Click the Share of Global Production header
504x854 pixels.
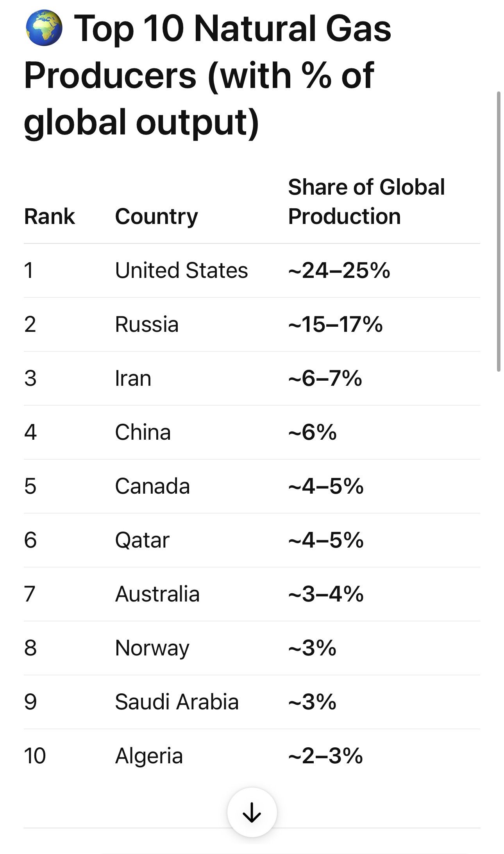click(366, 202)
